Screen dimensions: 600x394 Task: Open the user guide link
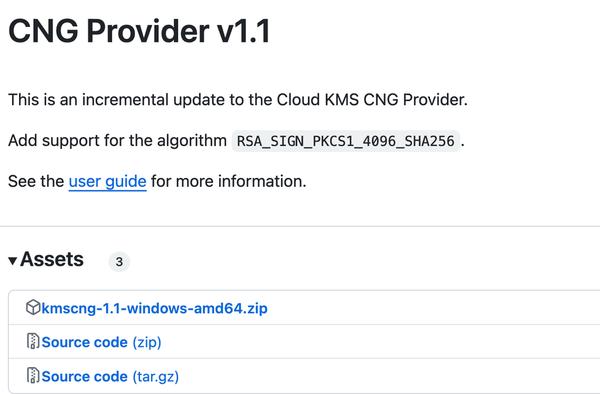click(x=108, y=181)
